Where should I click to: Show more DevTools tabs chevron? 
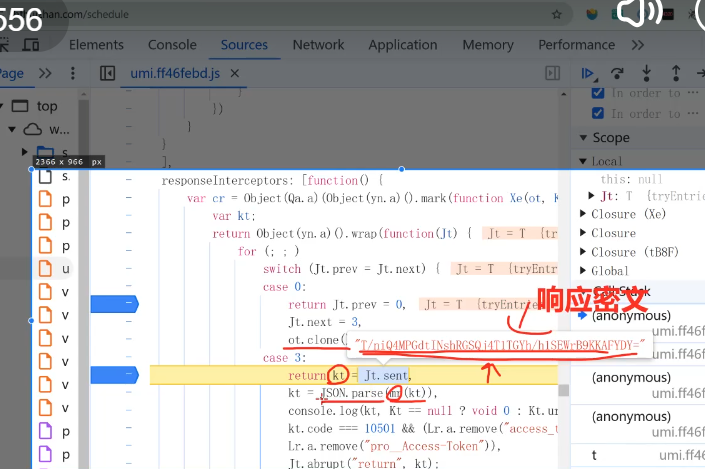[638, 45]
